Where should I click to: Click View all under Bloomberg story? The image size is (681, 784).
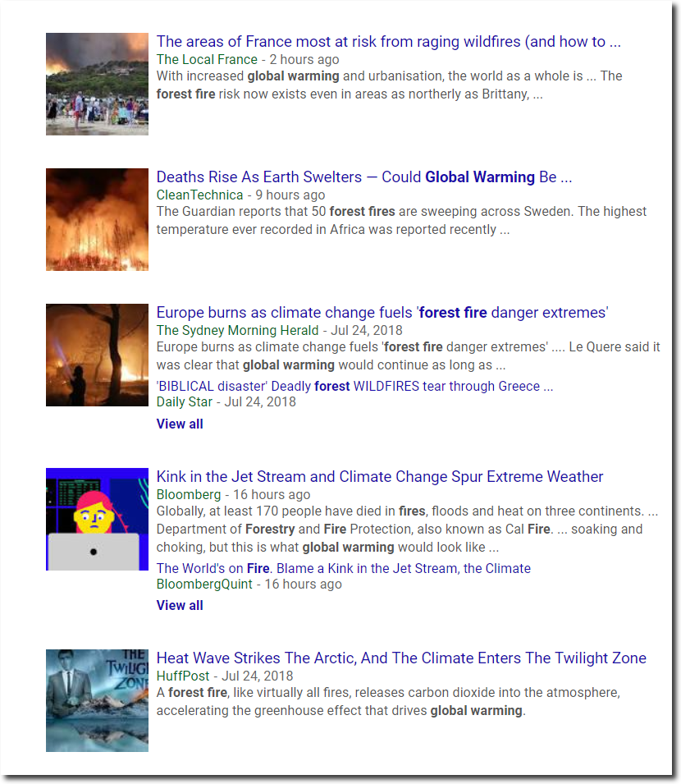pyautogui.click(x=180, y=606)
